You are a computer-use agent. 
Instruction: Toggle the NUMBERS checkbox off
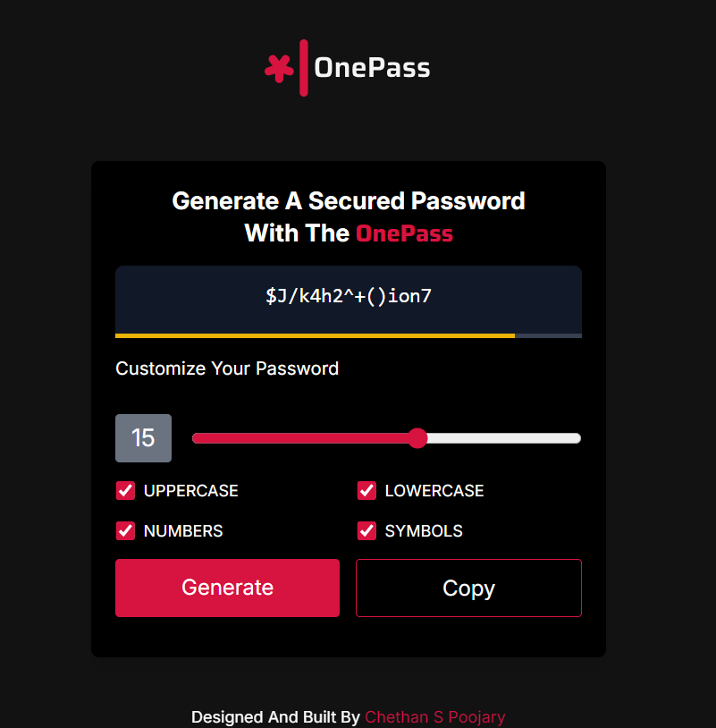tap(126, 530)
